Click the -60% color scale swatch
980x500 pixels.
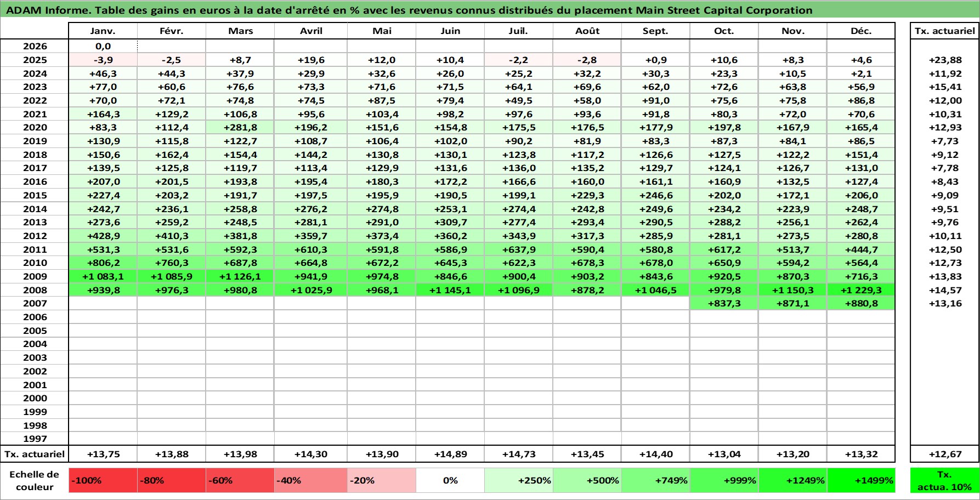click(240, 480)
